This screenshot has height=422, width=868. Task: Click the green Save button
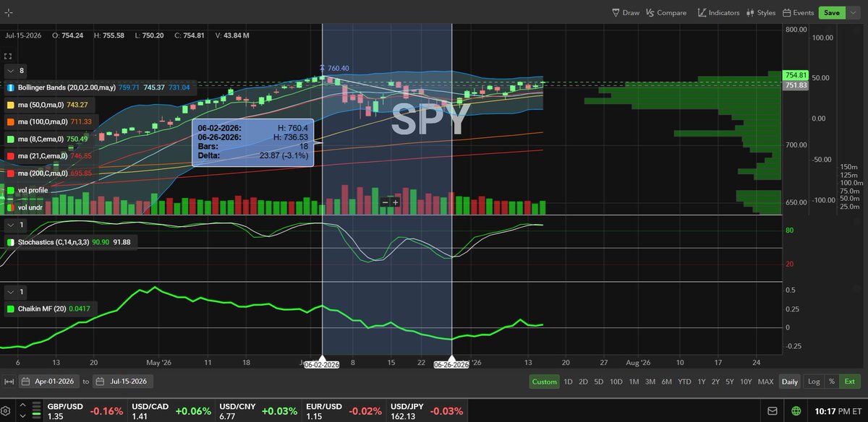tap(831, 12)
